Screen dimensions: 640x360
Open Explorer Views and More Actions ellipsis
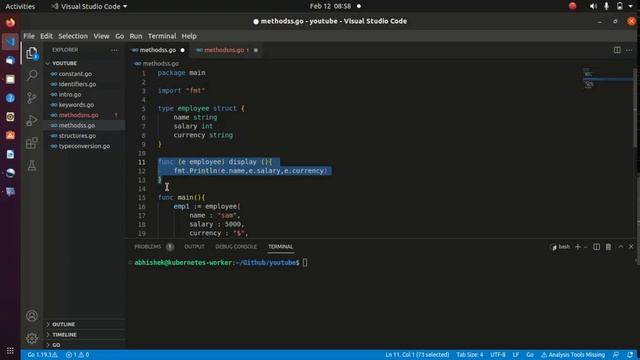[x=114, y=50]
